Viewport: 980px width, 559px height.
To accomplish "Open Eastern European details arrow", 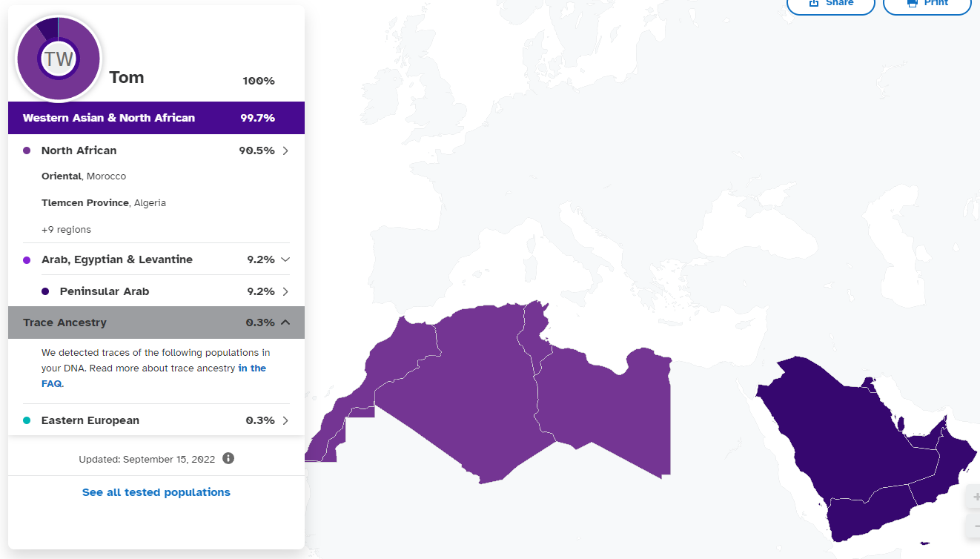I will [285, 420].
